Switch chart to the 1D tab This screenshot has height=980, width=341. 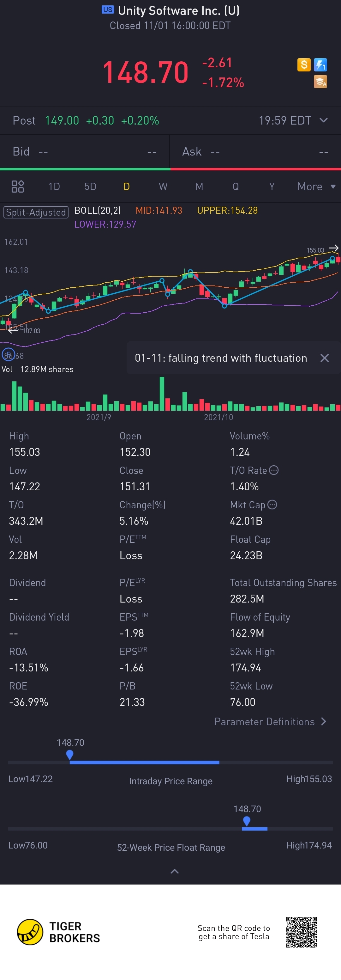(54, 187)
